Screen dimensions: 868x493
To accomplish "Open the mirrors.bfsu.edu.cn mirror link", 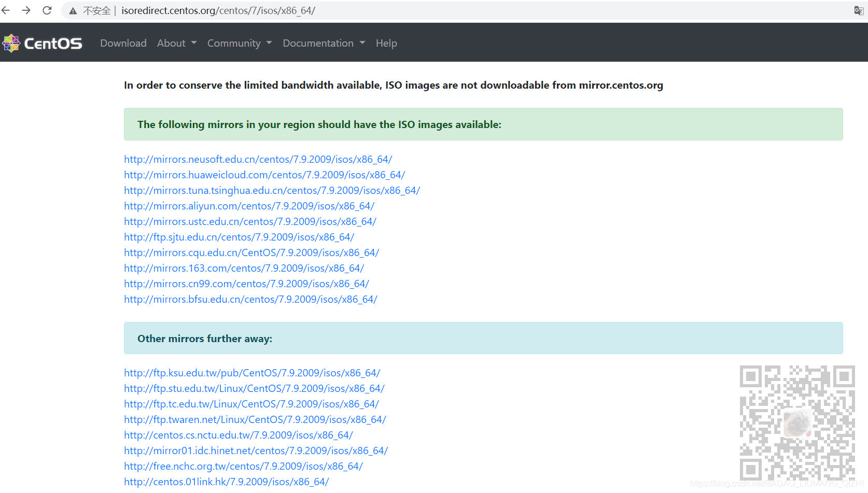I will pos(250,299).
